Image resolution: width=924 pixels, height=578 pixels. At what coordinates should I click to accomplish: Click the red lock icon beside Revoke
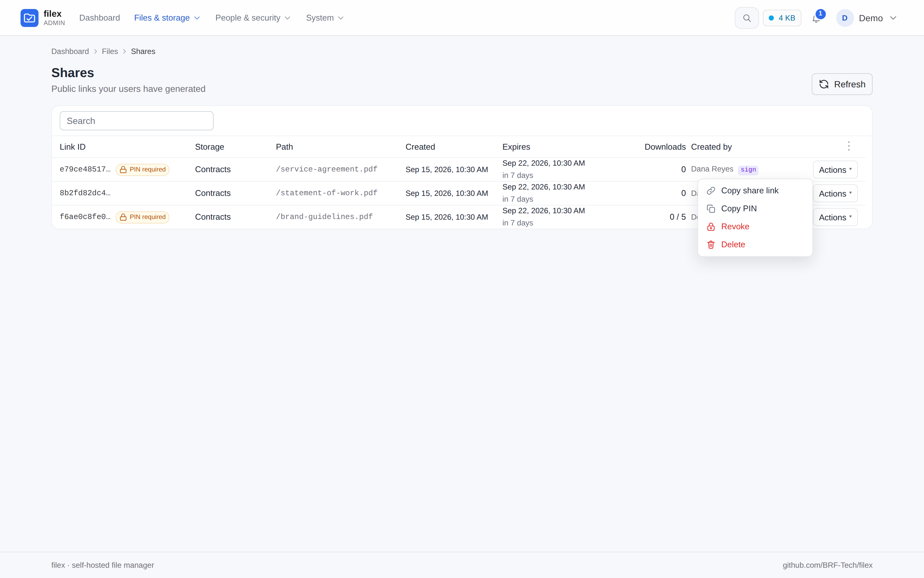pos(711,227)
